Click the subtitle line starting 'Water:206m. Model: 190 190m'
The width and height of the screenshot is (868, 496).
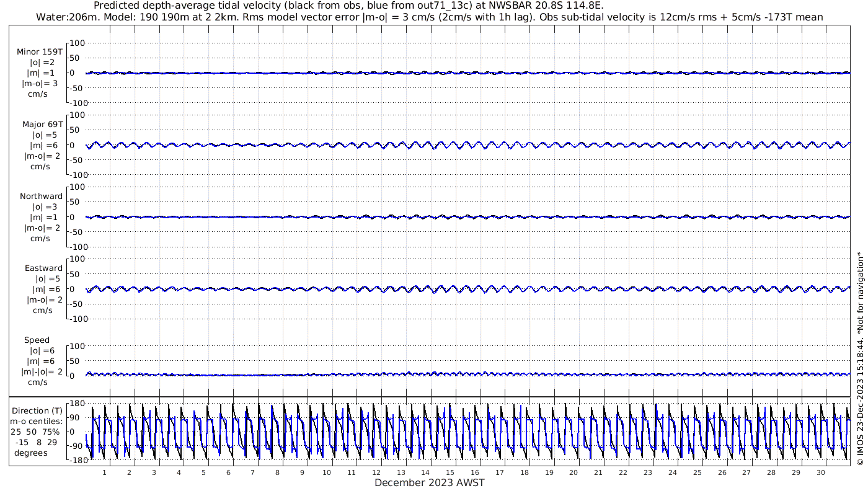[x=430, y=17]
